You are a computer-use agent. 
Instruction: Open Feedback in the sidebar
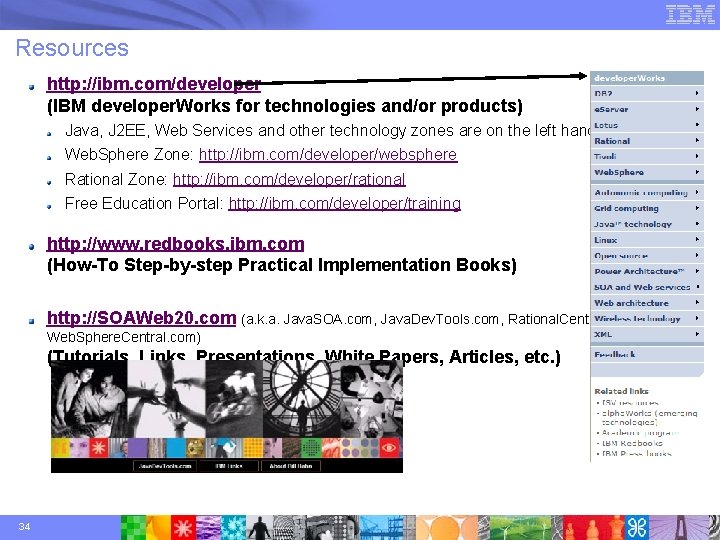click(647, 354)
